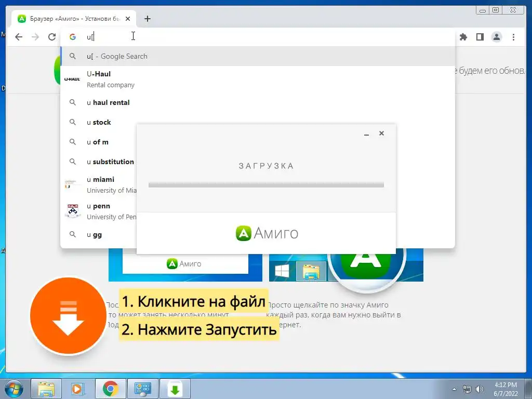This screenshot has height=399, width=532.
Task: Choose the U-Haul Rental company suggestion
Action: [x=258, y=79]
